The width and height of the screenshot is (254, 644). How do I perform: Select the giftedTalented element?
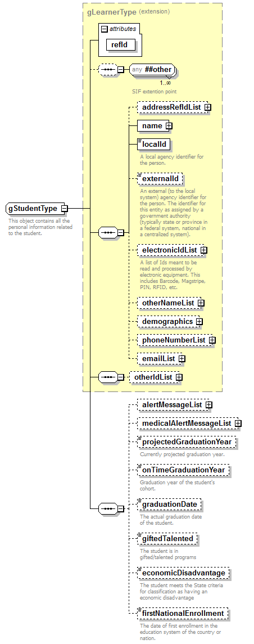click(x=167, y=538)
